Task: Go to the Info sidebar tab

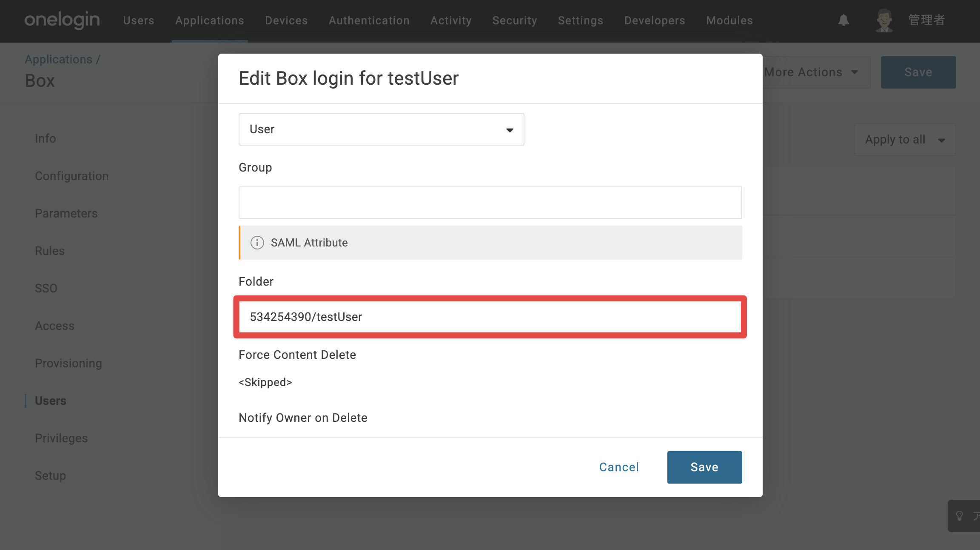Action: pyautogui.click(x=46, y=139)
